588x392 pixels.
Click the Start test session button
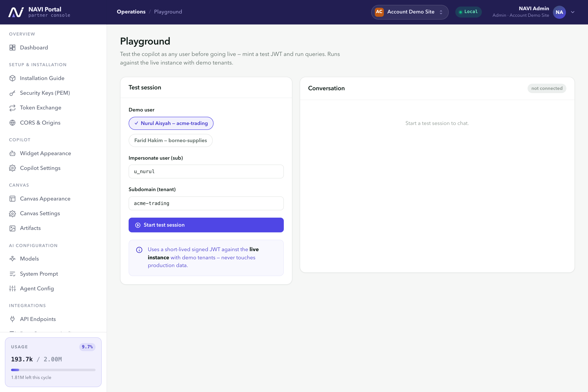(206, 225)
